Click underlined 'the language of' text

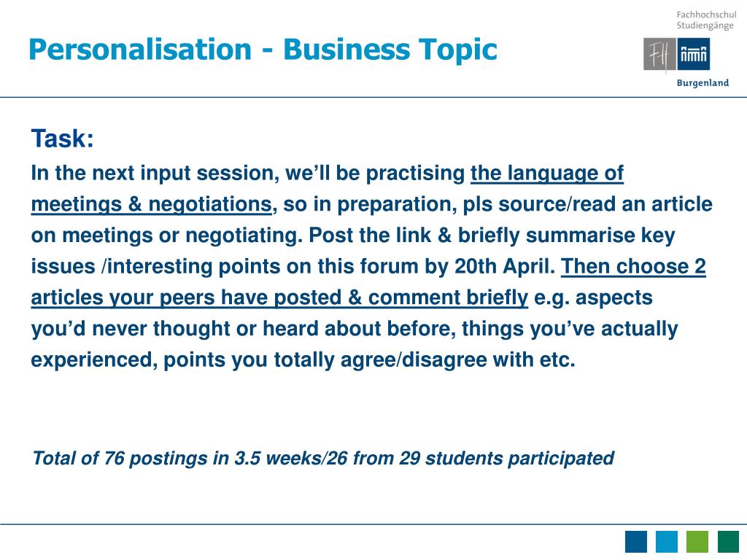coord(547,174)
